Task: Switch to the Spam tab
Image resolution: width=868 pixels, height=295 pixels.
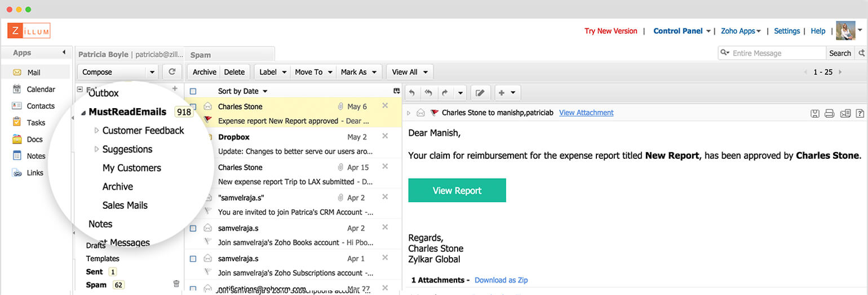Action: click(x=230, y=55)
